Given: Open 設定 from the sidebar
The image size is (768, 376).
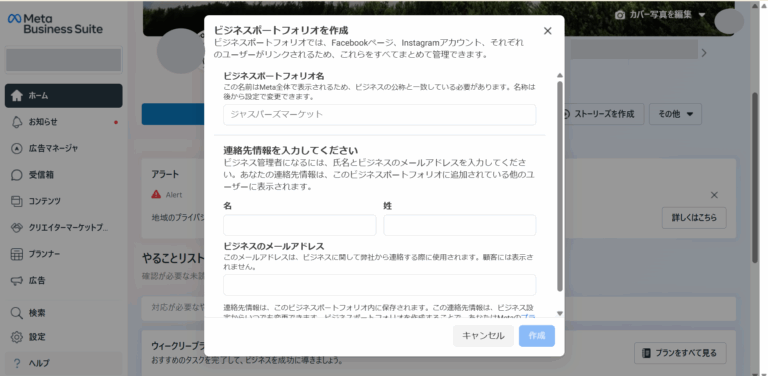Looking at the screenshot, I should (x=64, y=337).
